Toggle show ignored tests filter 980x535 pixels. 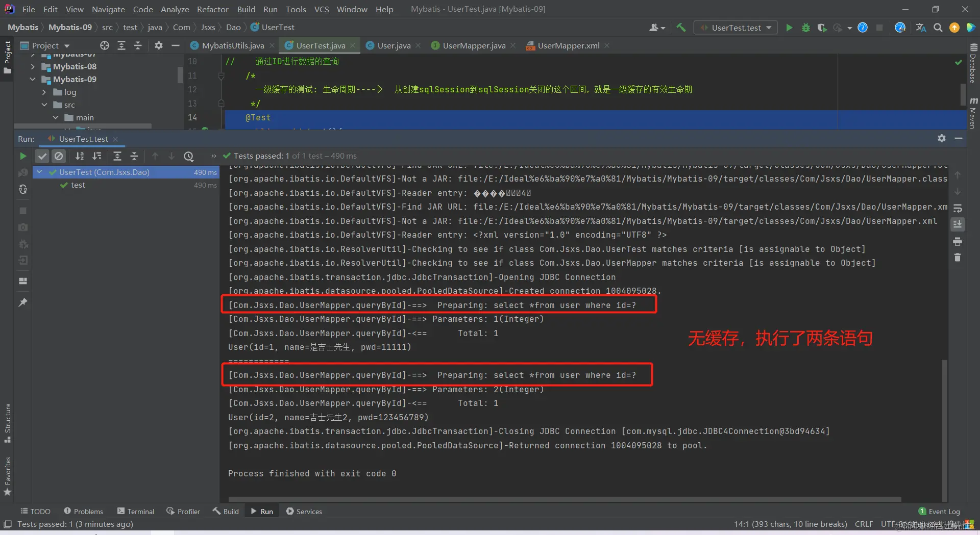click(x=59, y=156)
